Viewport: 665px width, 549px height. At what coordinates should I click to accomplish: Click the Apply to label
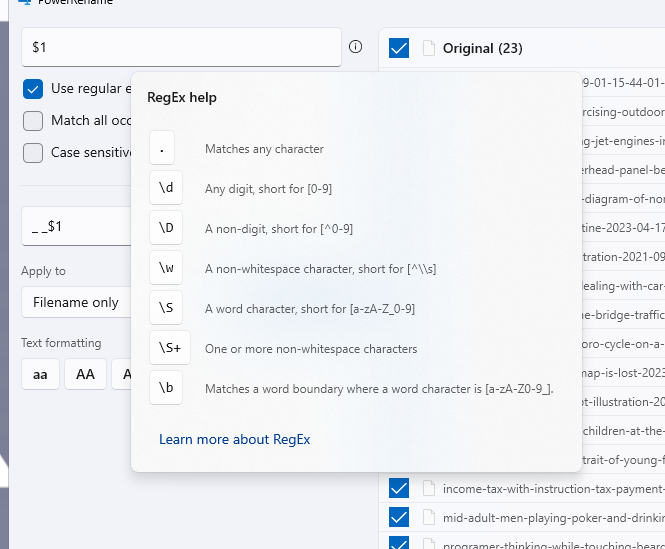click(x=44, y=271)
